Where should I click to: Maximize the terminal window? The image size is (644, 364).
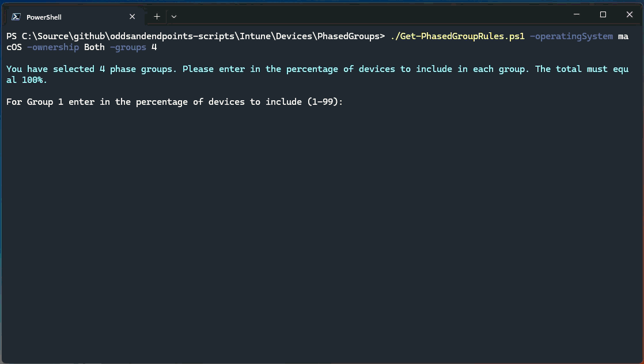pyautogui.click(x=603, y=14)
